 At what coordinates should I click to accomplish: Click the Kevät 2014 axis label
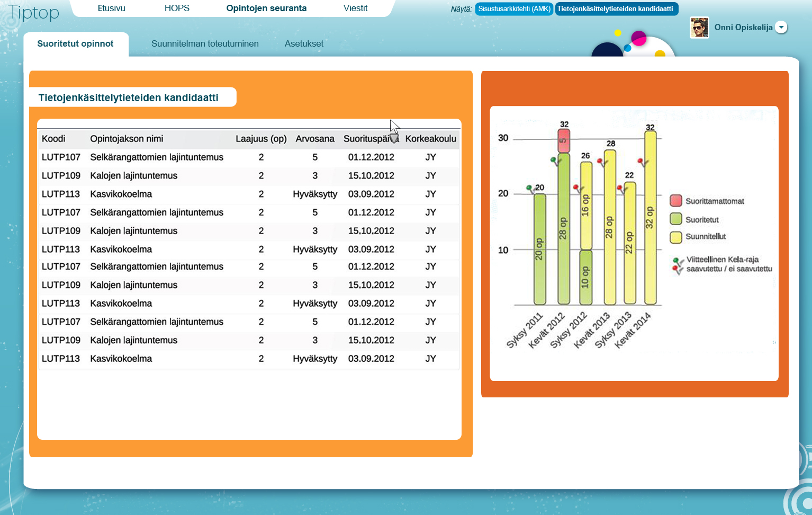point(633,330)
